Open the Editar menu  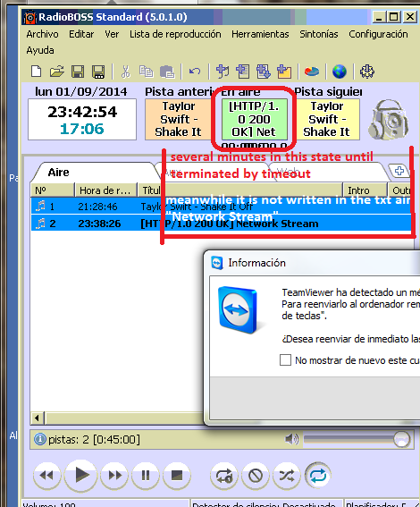point(81,34)
